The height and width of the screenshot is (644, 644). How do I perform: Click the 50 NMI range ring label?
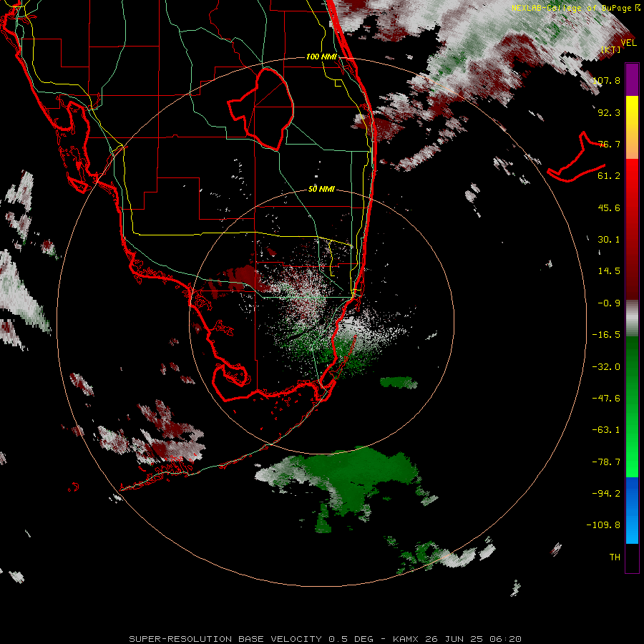click(x=321, y=189)
